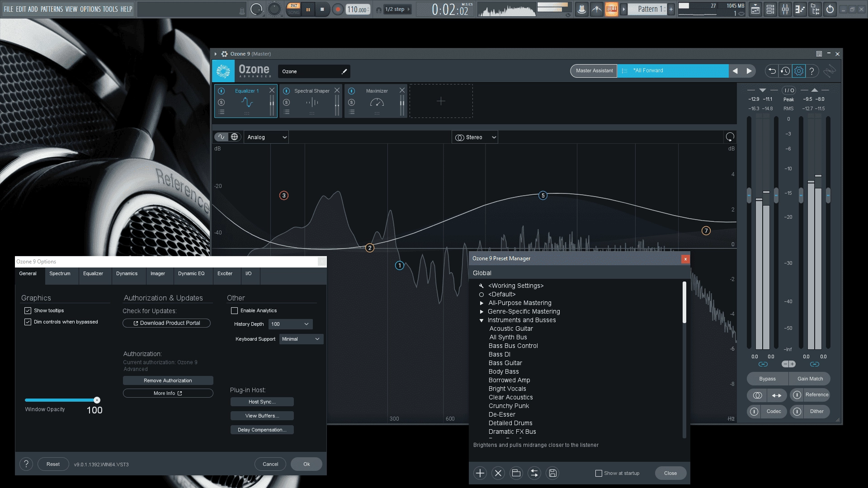Toggle Dither power button
Screen dimensions: 868x488
797,412
